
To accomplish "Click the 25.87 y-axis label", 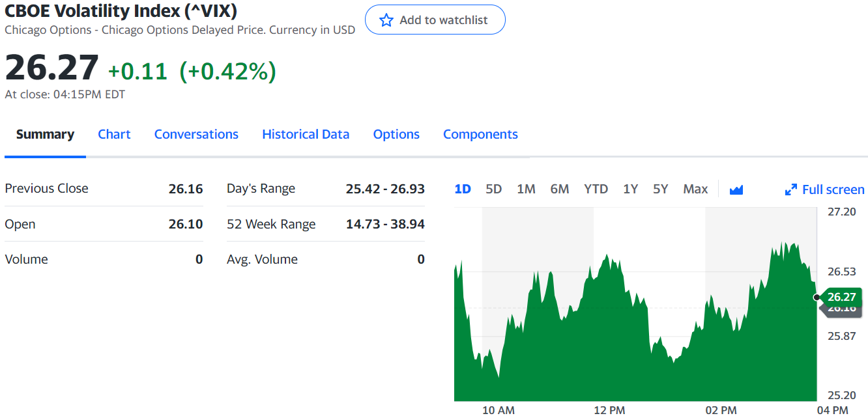I will (842, 336).
